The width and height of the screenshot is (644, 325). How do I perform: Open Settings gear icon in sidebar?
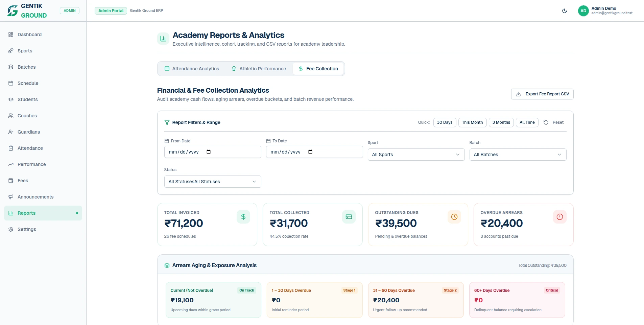(11, 229)
